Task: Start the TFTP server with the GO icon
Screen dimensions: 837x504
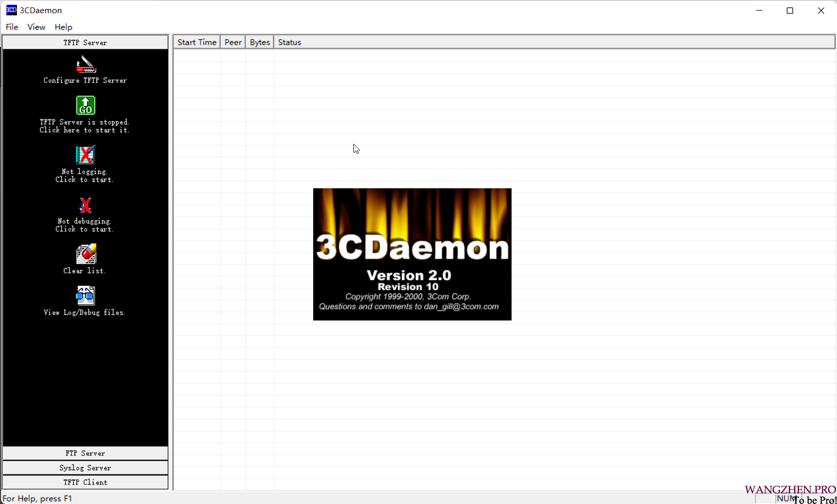Action: (x=85, y=105)
